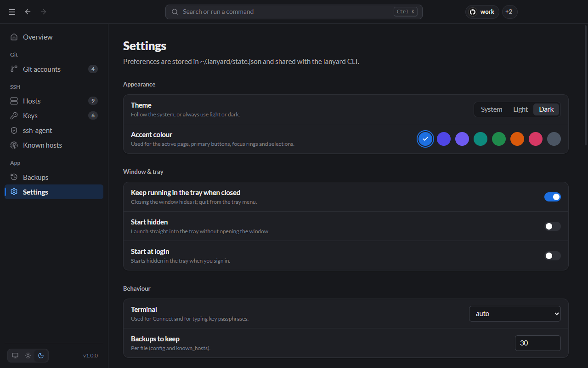This screenshot has height=368, width=588.
Task: Click the Overview home icon
Action: point(14,37)
